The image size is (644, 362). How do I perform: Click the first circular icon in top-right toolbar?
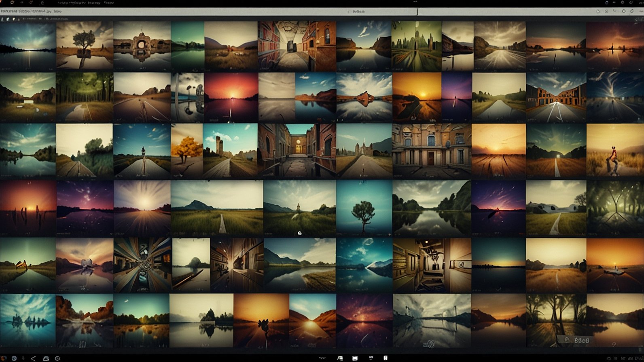point(606,11)
